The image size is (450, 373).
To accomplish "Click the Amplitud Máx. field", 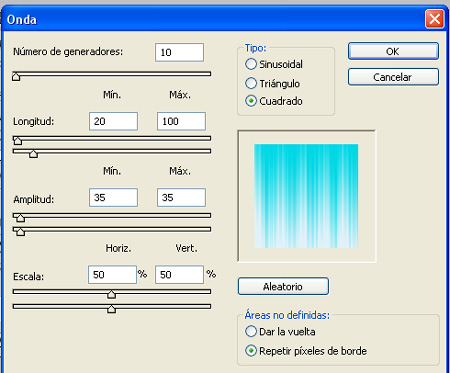I will pos(181,198).
